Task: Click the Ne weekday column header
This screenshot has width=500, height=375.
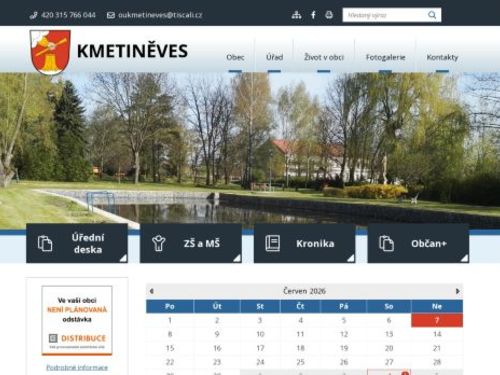Action: [x=437, y=306]
